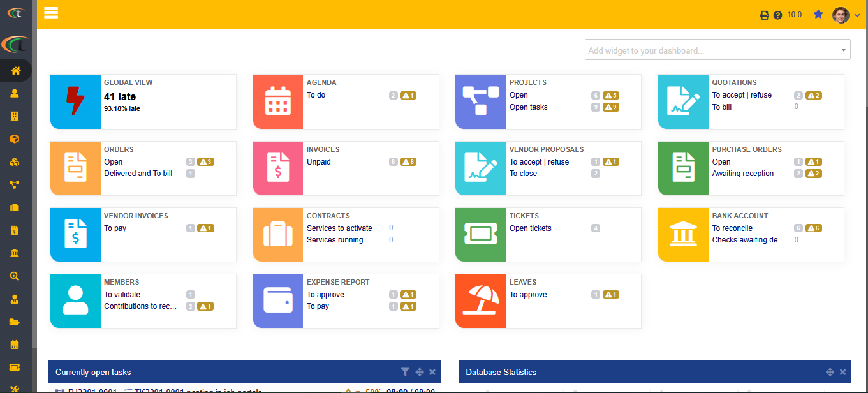Screen dimensions: 868x393
Task: Select the Products box icon in sidebar
Action: tap(15, 139)
